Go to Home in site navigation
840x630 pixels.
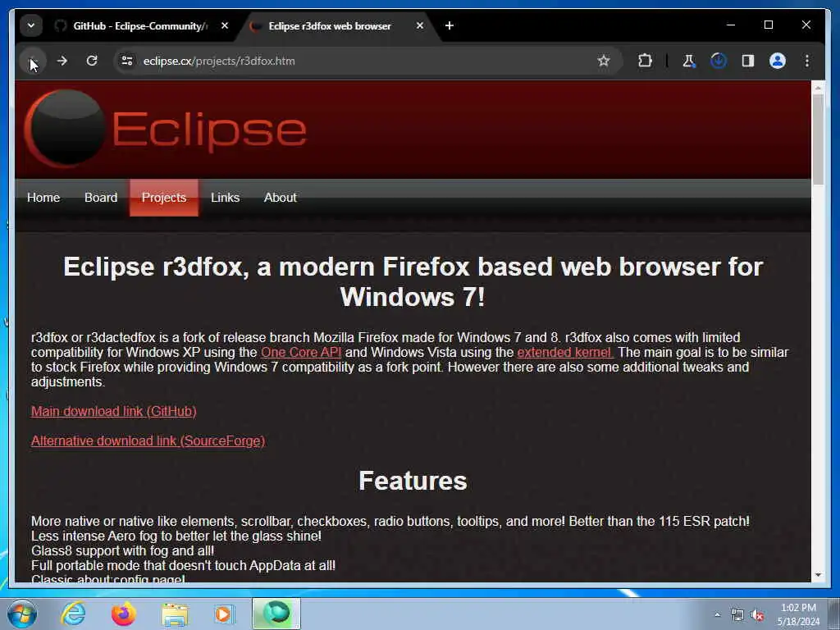(x=43, y=198)
